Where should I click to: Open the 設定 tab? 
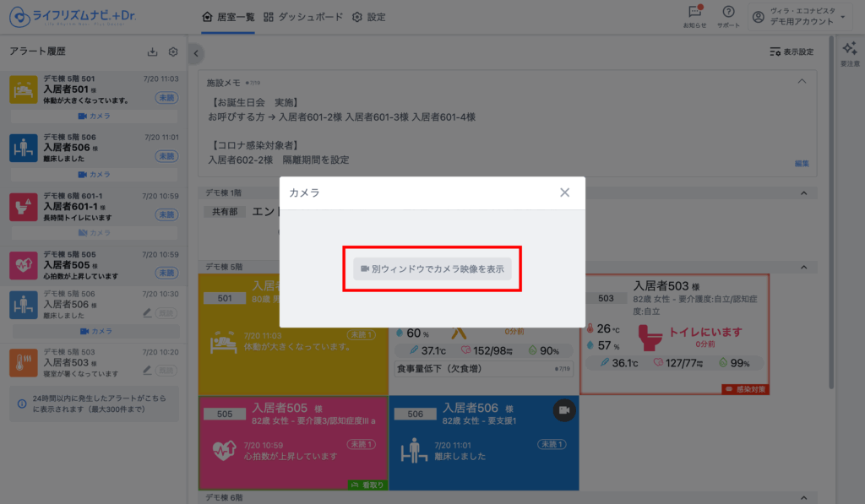click(x=369, y=17)
